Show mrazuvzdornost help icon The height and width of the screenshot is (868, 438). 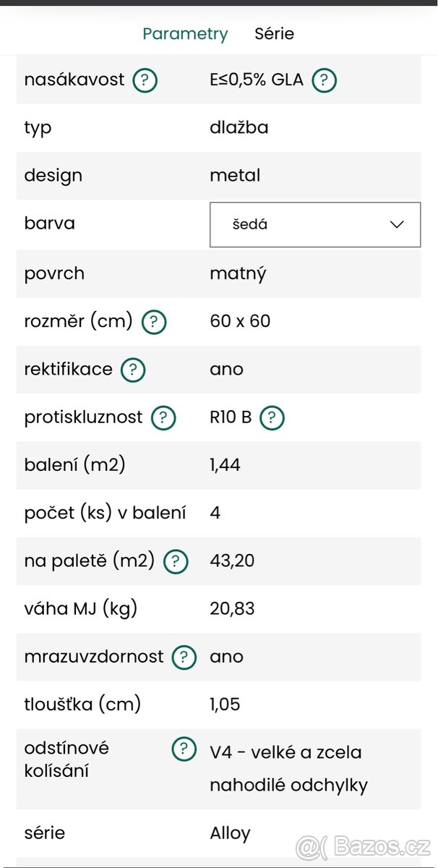point(184,657)
